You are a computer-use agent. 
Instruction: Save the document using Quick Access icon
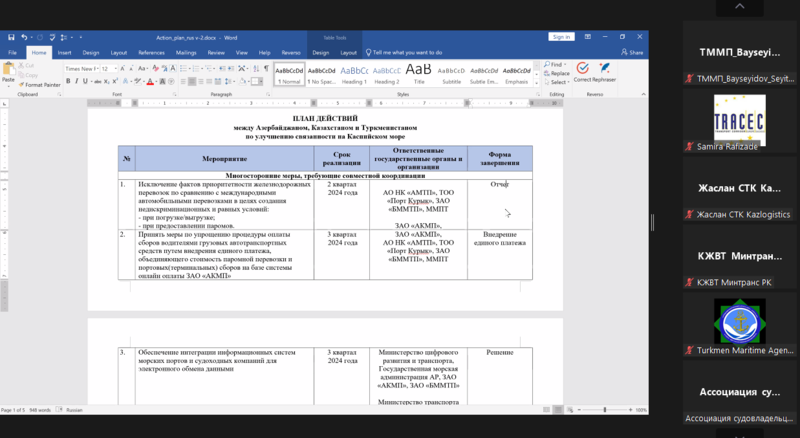point(11,37)
